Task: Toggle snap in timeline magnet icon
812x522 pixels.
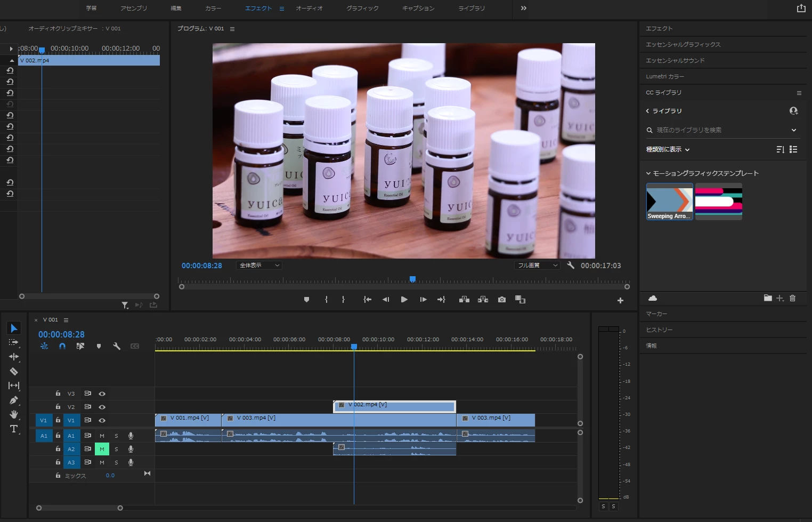Action: coord(62,346)
